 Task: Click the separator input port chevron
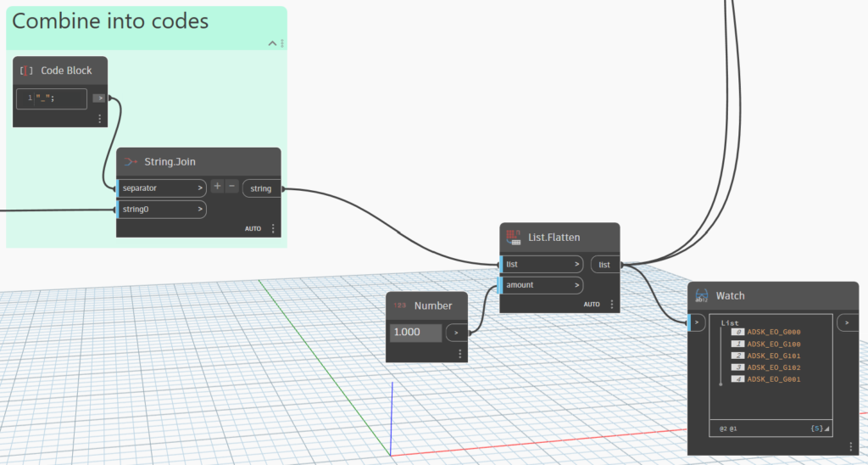tap(200, 188)
